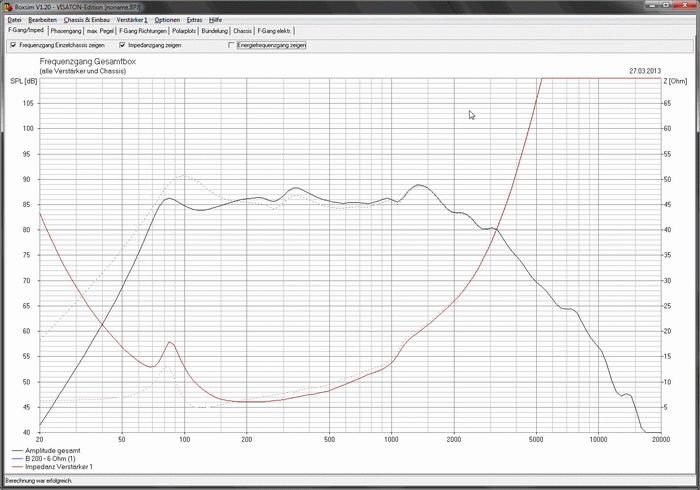The image size is (700, 490).
Task: Click the 20000 frequency axis label
Action: (661, 440)
